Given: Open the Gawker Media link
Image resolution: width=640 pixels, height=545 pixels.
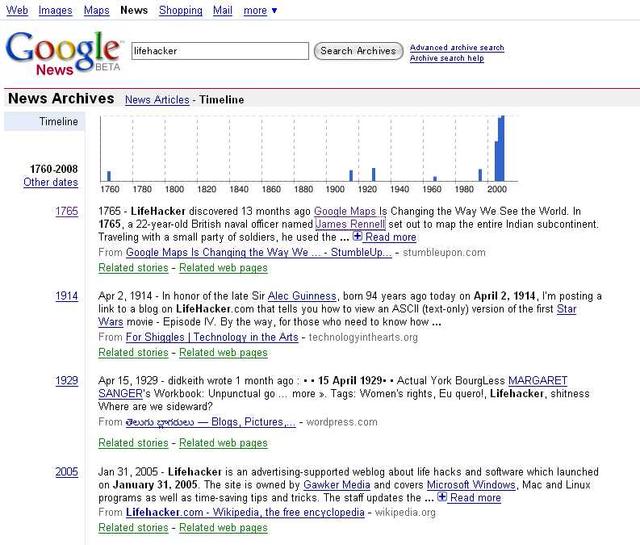Looking at the screenshot, I should [x=337, y=485].
